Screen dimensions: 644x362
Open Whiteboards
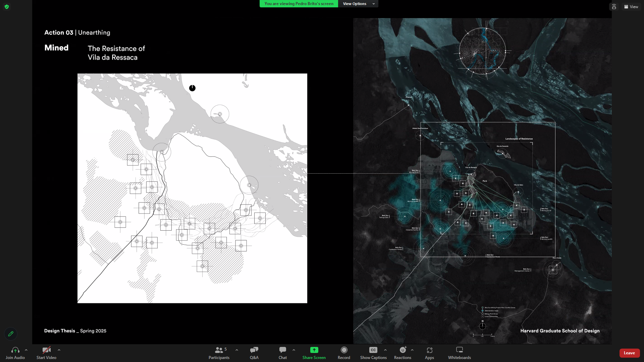pyautogui.click(x=460, y=353)
